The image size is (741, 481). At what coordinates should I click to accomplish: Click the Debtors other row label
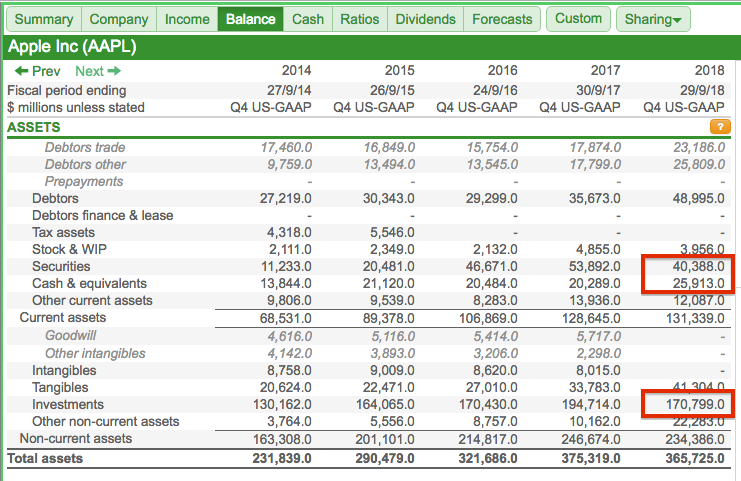pyautogui.click(x=85, y=164)
